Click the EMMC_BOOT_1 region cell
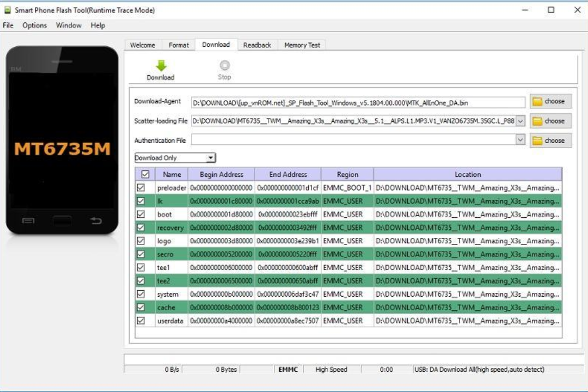588x392 pixels. pos(347,187)
